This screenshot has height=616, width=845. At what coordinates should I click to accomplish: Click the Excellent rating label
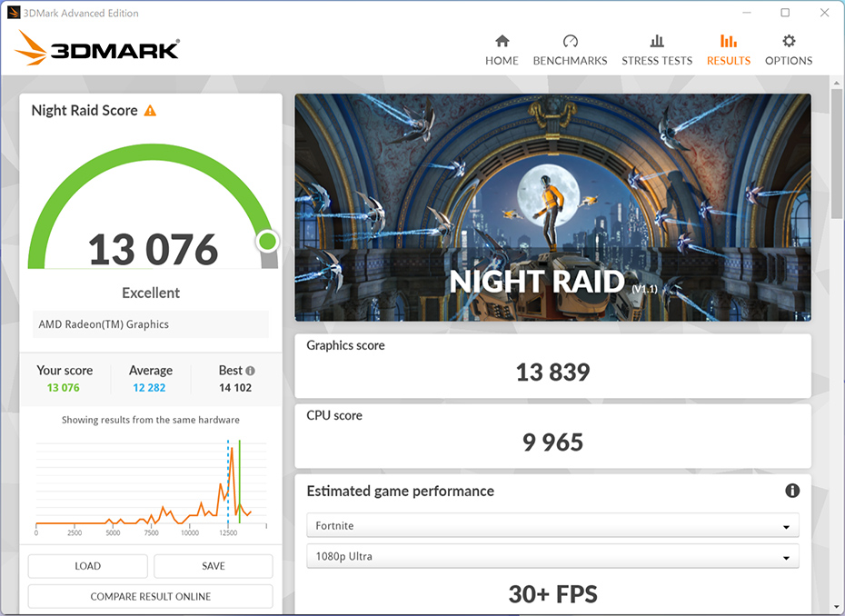click(151, 293)
